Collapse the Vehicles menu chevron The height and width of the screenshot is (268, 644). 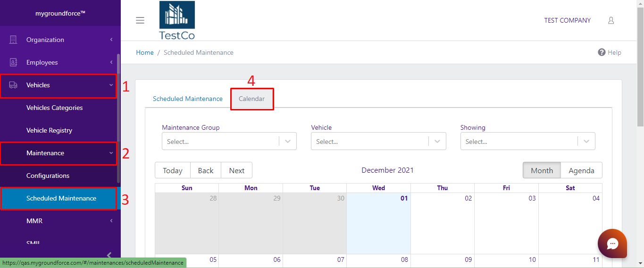click(111, 85)
